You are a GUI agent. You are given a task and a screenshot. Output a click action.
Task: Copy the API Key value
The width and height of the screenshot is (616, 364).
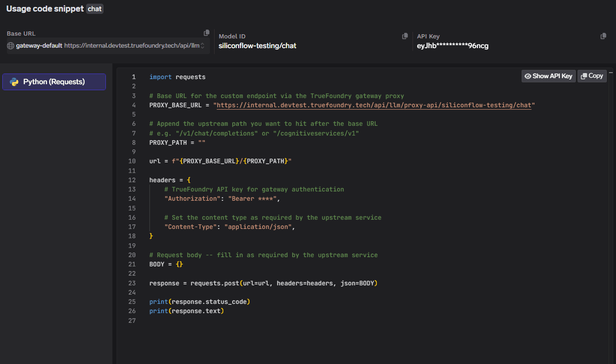pyautogui.click(x=604, y=36)
